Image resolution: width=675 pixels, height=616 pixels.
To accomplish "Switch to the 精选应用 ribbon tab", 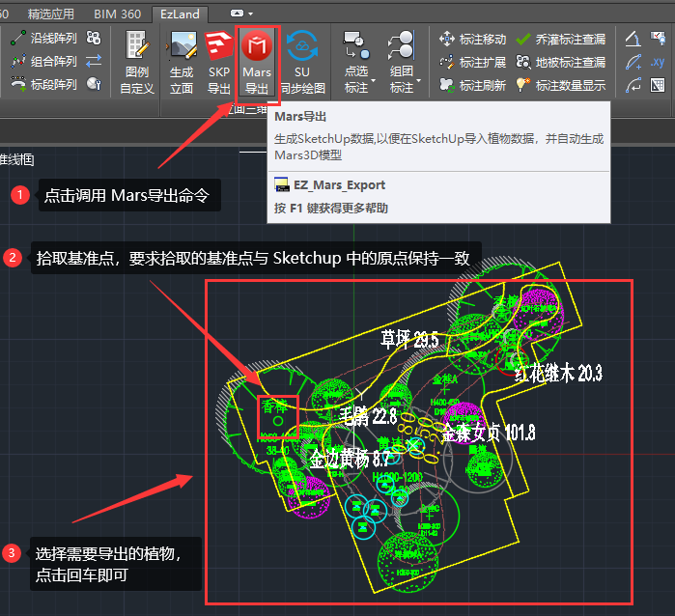I will coord(51,14).
